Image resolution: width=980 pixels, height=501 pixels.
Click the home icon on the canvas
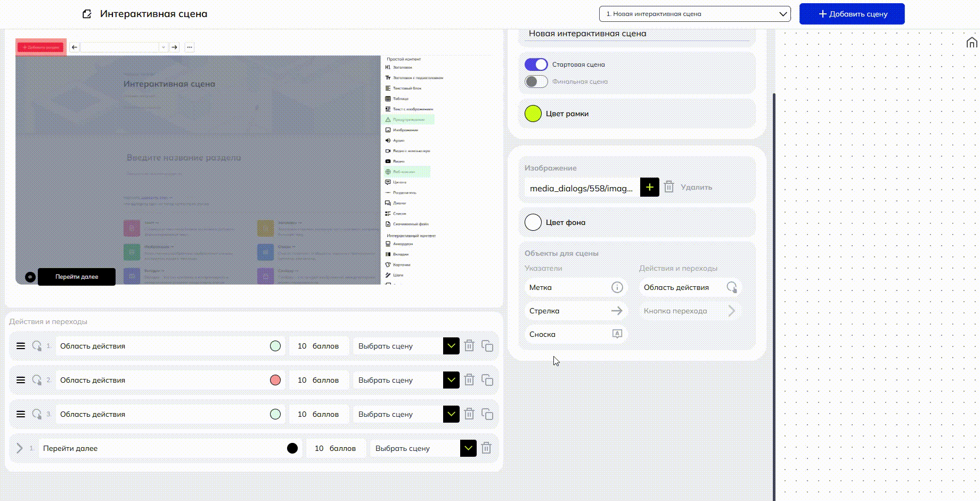click(x=971, y=43)
